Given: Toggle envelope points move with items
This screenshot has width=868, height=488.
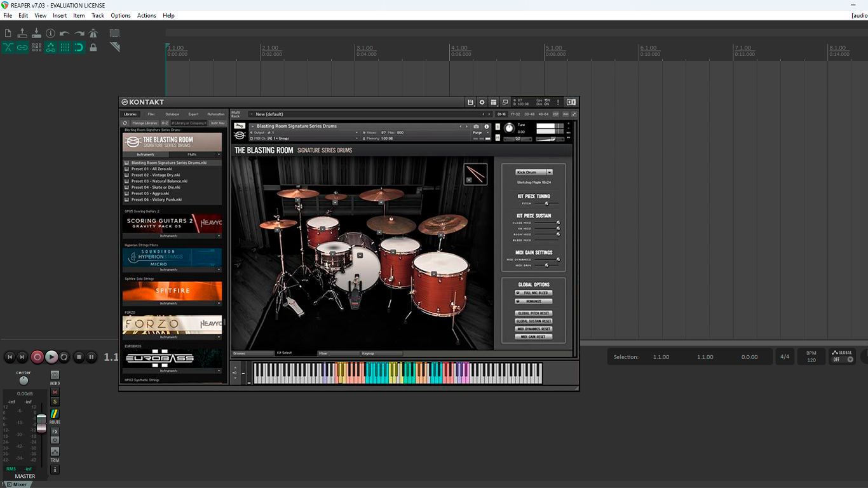Looking at the screenshot, I should pos(50,47).
